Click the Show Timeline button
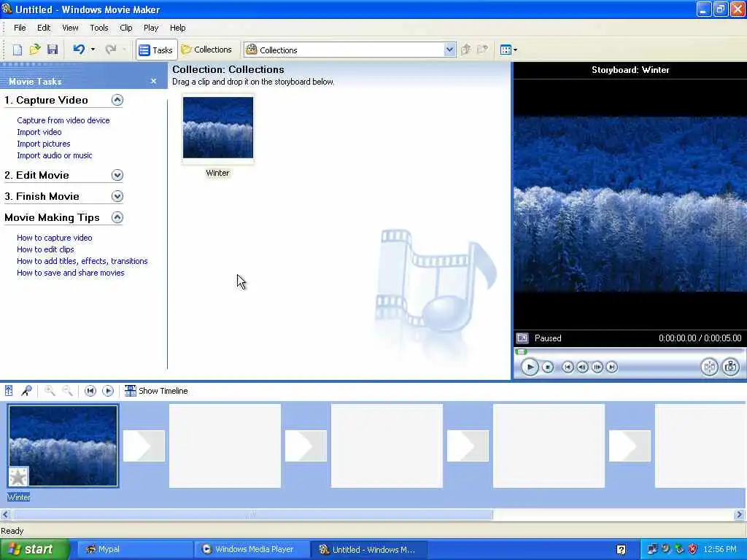This screenshot has height=560, width=747. tap(156, 391)
